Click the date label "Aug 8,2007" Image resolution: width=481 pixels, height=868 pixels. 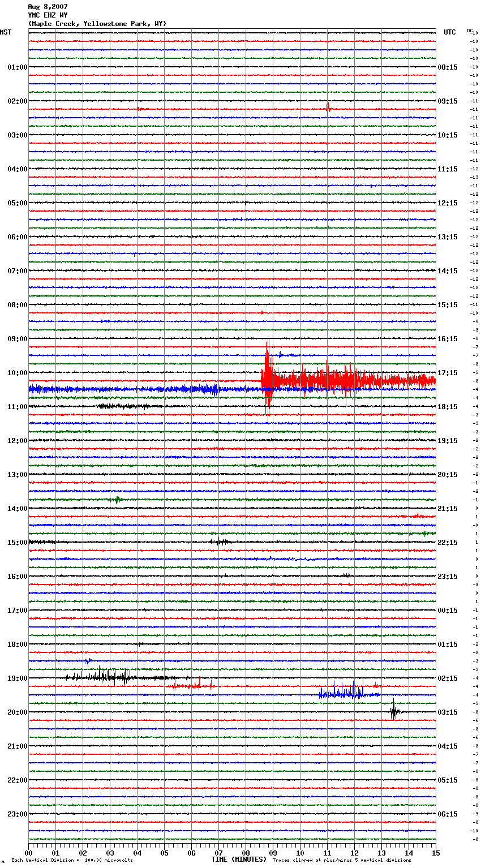coord(48,7)
